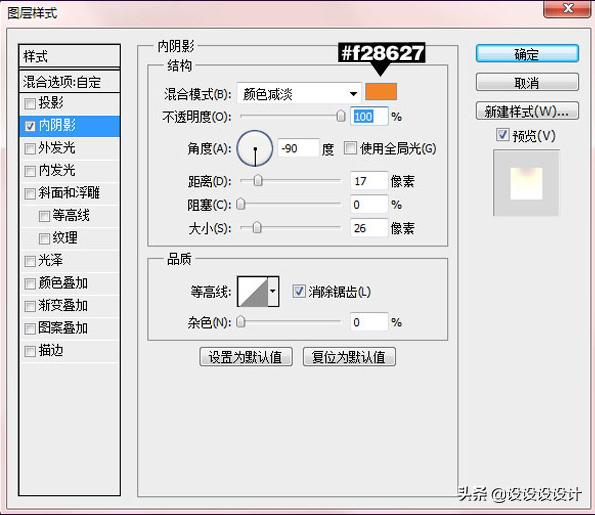
Task: Cancel the dialog with 取消
Action: 527,82
